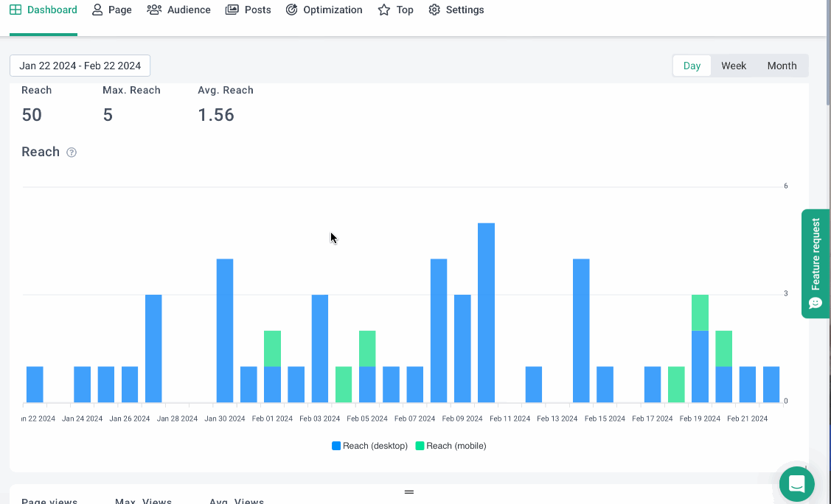Click the Optimization target icon
831x504 pixels.
click(291, 10)
